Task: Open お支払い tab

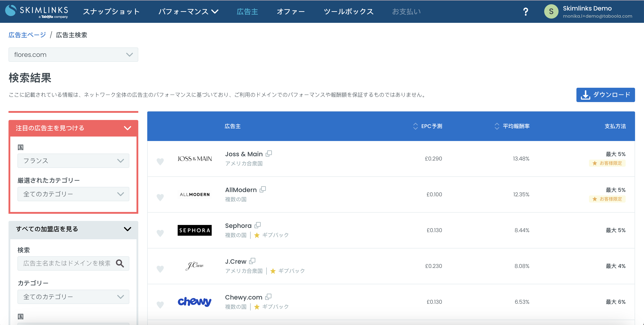Action: coord(406,11)
